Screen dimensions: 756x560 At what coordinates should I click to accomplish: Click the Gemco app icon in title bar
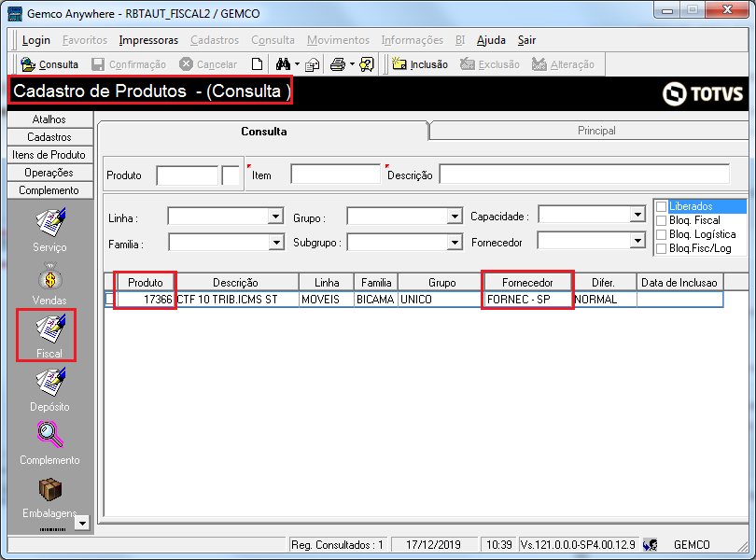point(14,13)
